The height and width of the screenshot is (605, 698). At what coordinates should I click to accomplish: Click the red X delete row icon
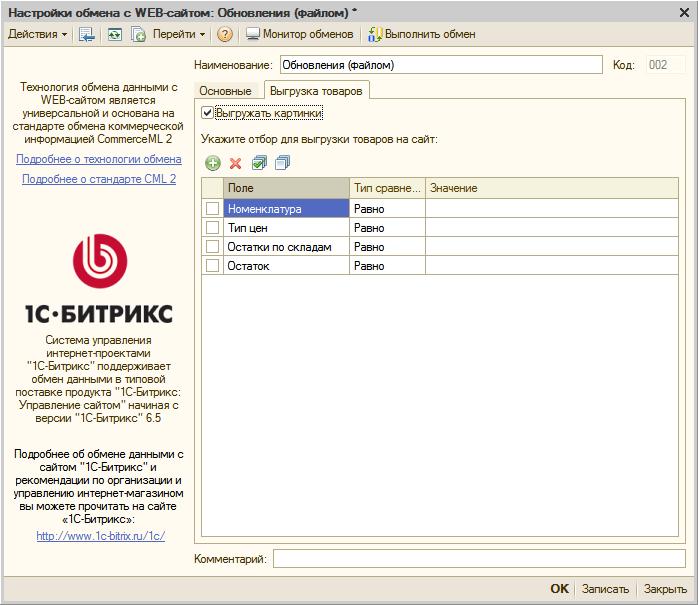[235, 163]
